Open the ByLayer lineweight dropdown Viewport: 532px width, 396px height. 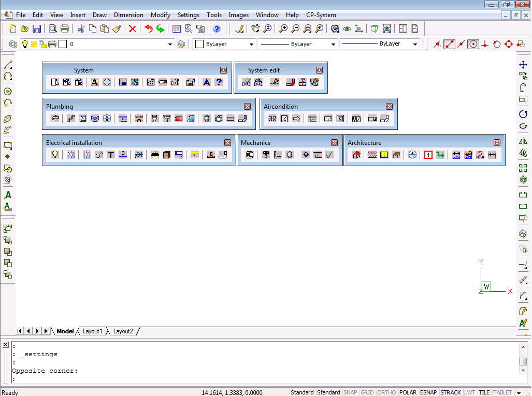(x=415, y=44)
